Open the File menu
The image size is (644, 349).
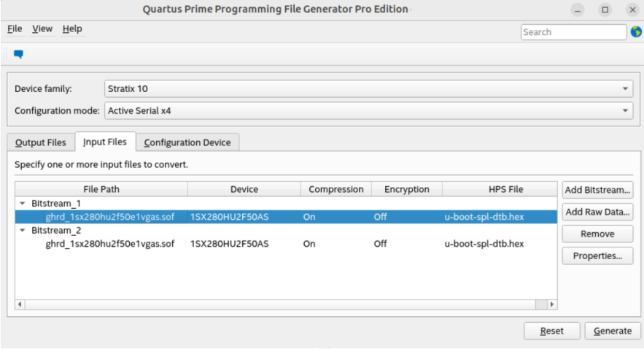(15, 29)
